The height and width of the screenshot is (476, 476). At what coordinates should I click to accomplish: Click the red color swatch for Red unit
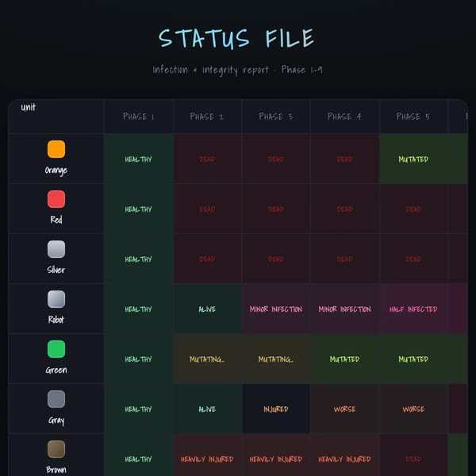[x=56, y=199]
